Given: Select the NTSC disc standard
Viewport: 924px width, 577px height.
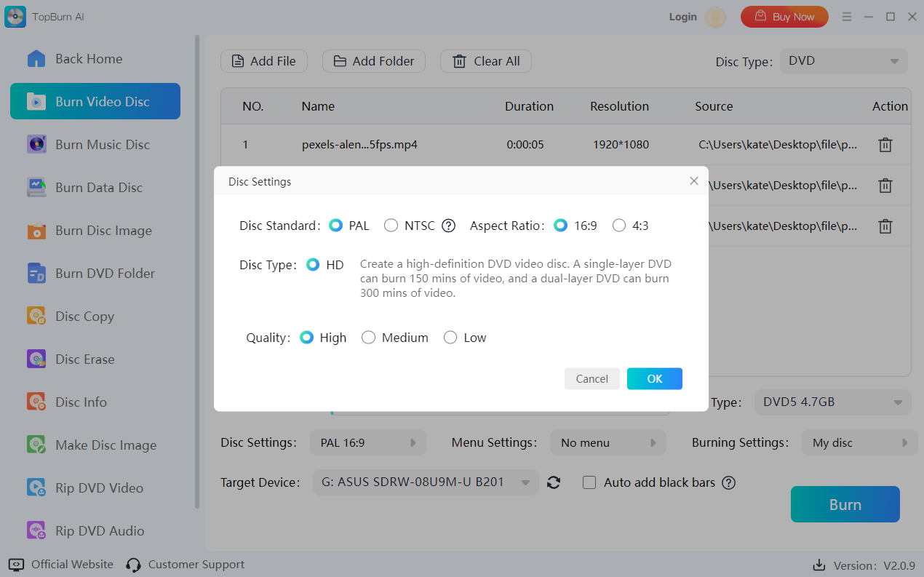Looking at the screenshot, I should 391,226.
